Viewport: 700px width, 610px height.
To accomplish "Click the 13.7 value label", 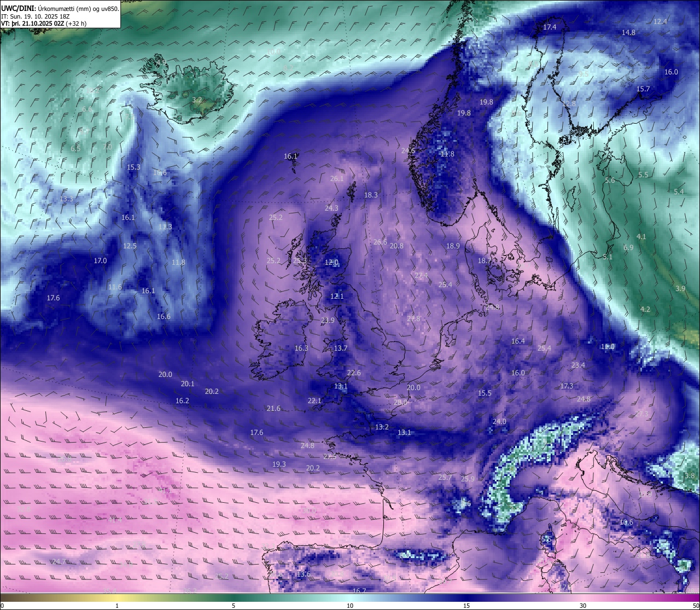I will click(x=341, y=348).
